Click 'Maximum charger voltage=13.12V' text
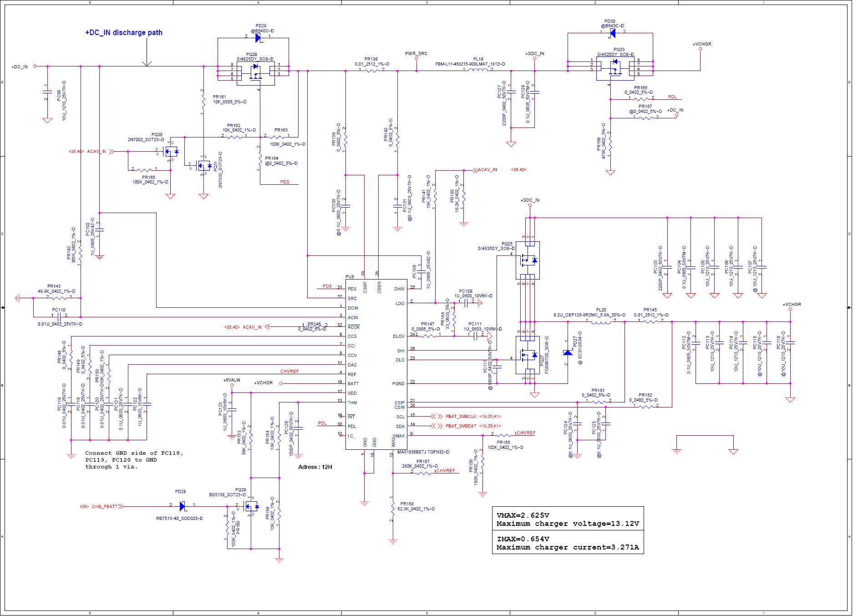858x616 pixels. tap(568, 524)
